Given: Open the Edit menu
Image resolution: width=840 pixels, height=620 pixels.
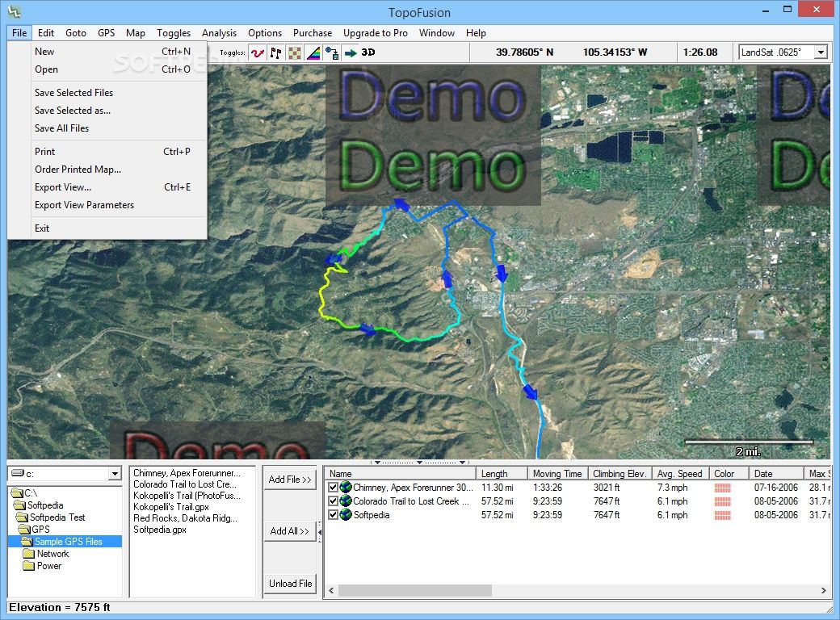Looking at the screenshot, I should (x=45, y=32).
